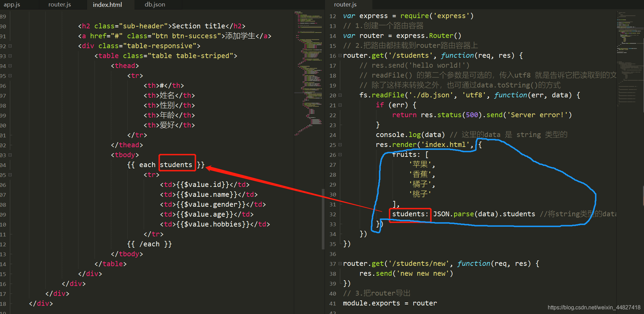Click the 创建一个路由容器 comment
The width and height of the screenshot is (644, 314).
pyautogui.click(x=393, y=26)
